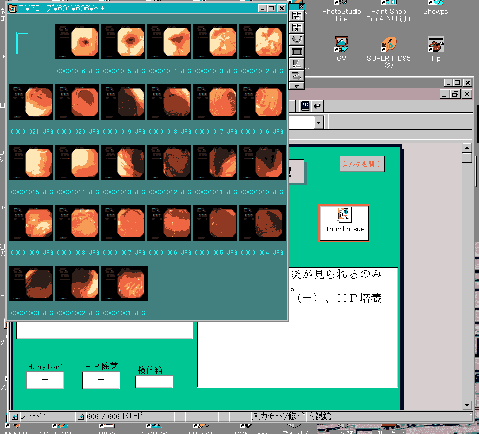Select the paint palette shortcut icon on desktop
The height and width of the screenshot is (434, 479).
tap(436, 45)
